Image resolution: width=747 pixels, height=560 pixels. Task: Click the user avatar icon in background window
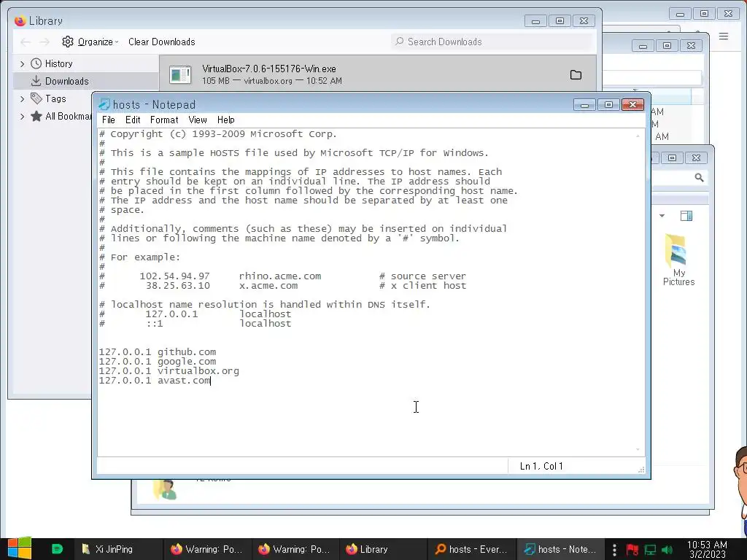[x=165, y=490]
